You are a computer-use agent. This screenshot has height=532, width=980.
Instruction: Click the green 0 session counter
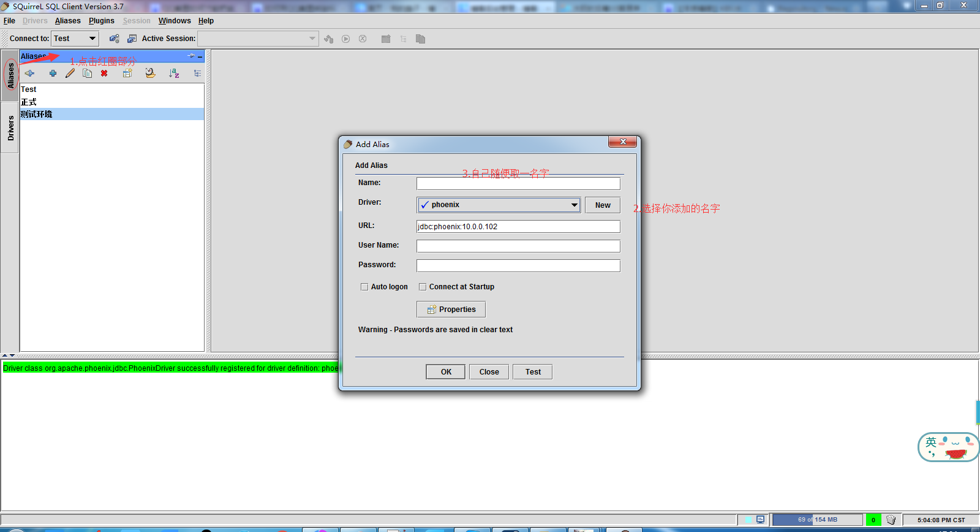[873, 520]
